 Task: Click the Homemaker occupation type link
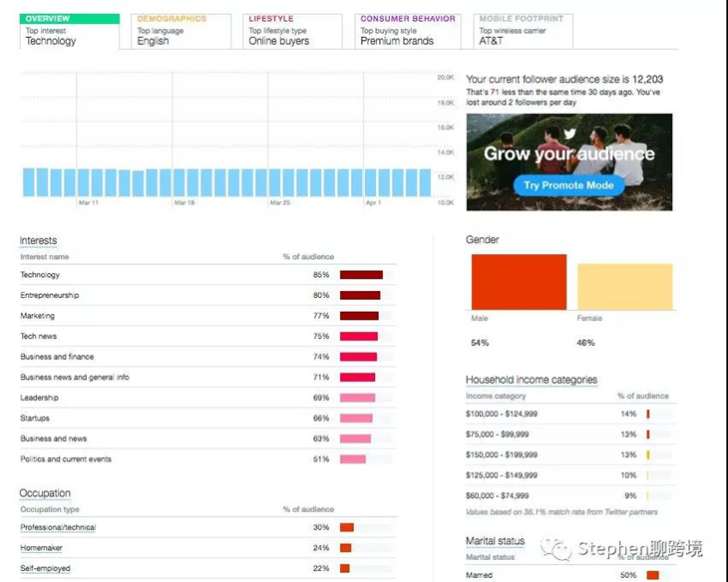pos(41,548)
